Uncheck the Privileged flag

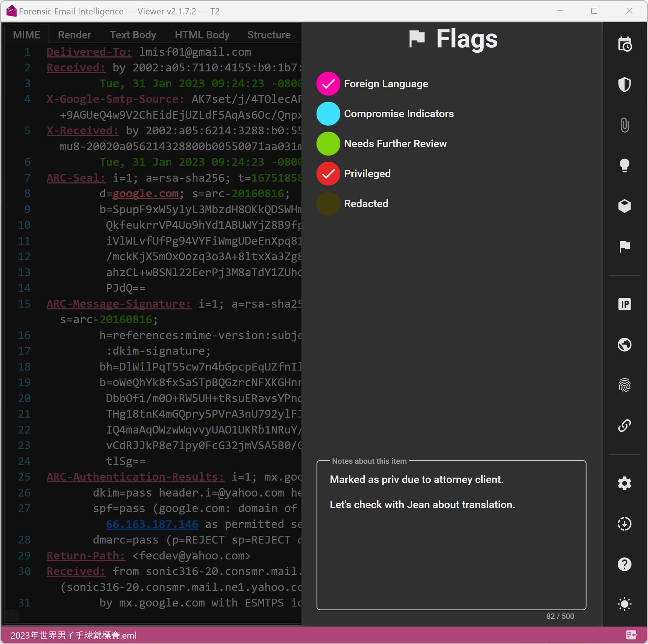[328, 174]
